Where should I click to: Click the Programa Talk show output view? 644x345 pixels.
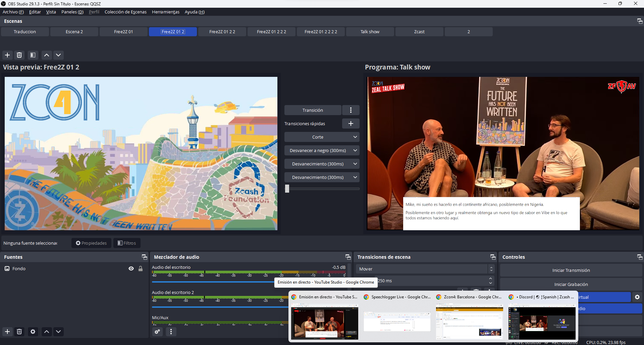[503, 153]
